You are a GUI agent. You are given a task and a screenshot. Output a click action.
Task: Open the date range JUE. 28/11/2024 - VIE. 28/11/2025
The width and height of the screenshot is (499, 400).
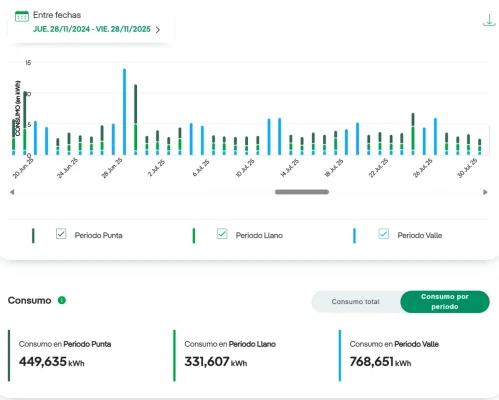(x=92, y=29)
